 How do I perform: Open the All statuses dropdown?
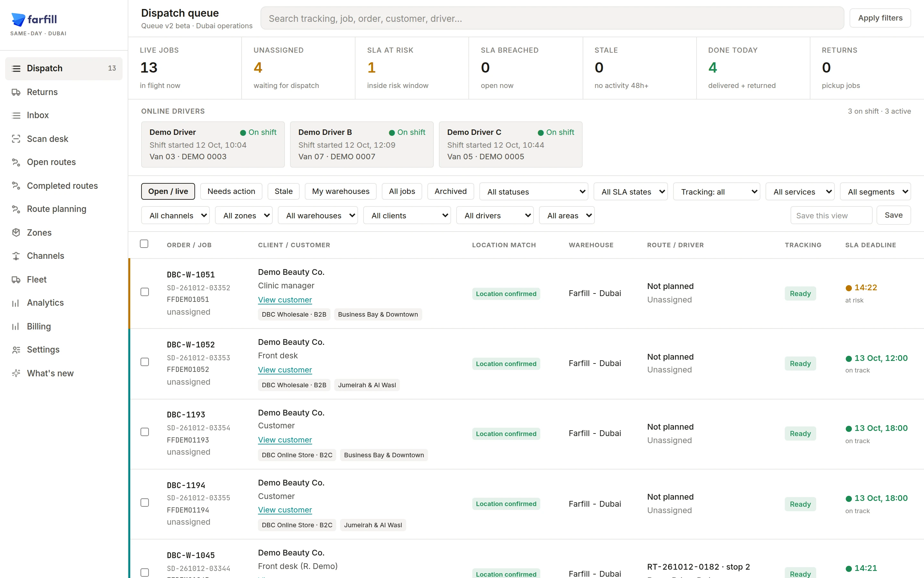point(534,191)
